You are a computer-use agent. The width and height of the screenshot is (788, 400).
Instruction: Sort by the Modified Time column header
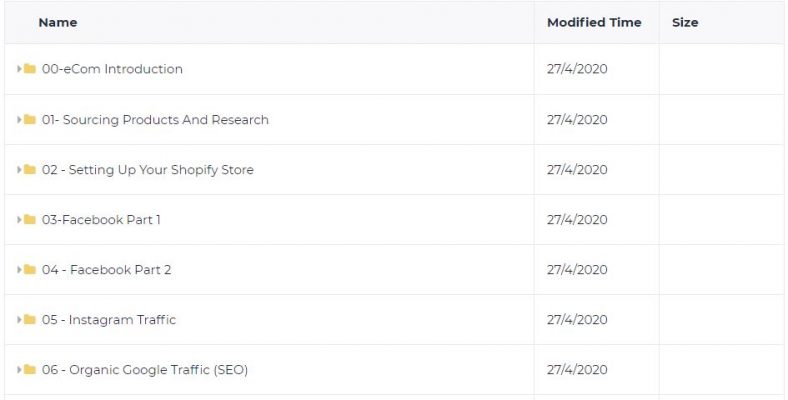[594, 23]
